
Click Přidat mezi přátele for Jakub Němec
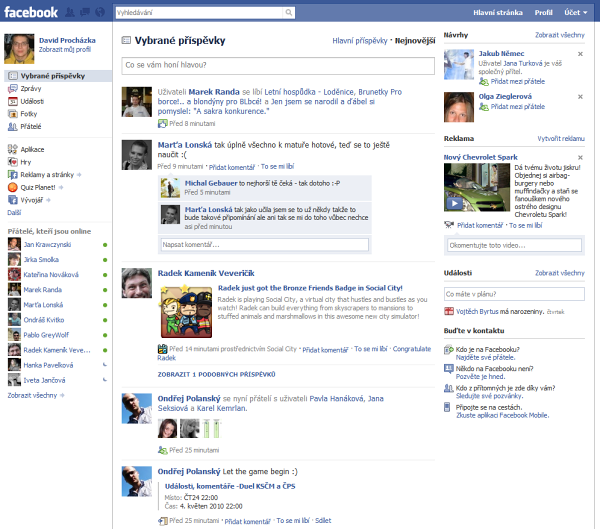(518, 82)
